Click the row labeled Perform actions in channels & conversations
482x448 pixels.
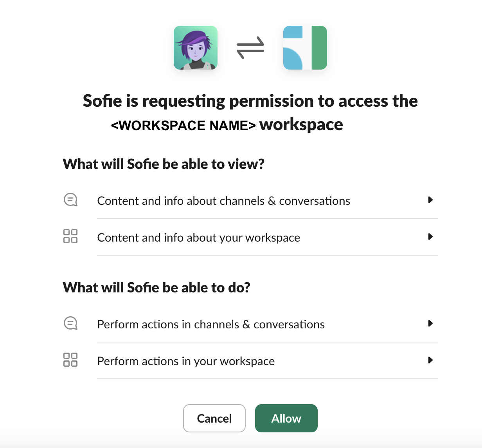[211, 324]
